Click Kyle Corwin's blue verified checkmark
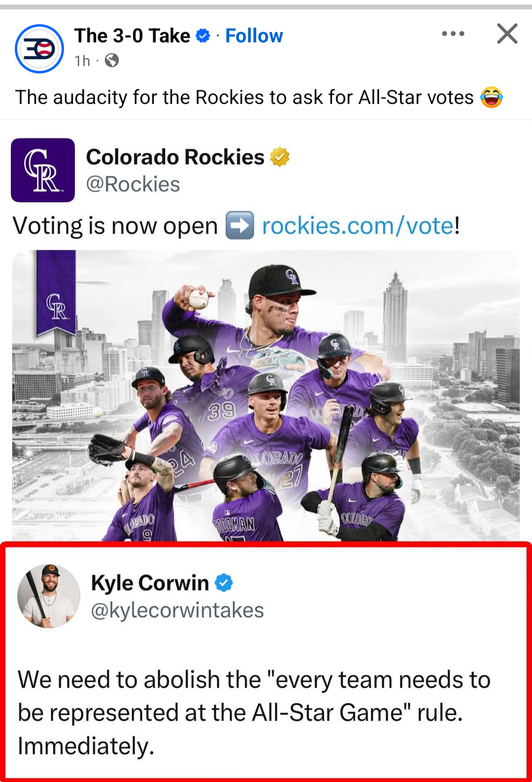 [224, 583]
